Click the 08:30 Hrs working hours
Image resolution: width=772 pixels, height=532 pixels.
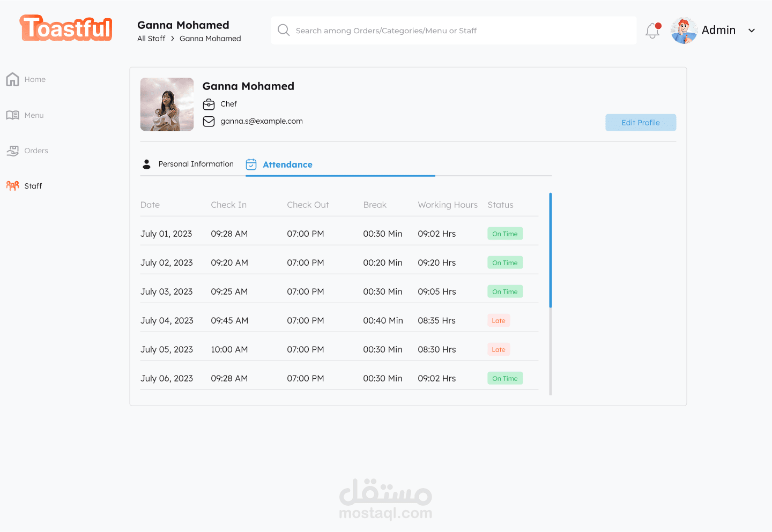(x=437, y=349)
